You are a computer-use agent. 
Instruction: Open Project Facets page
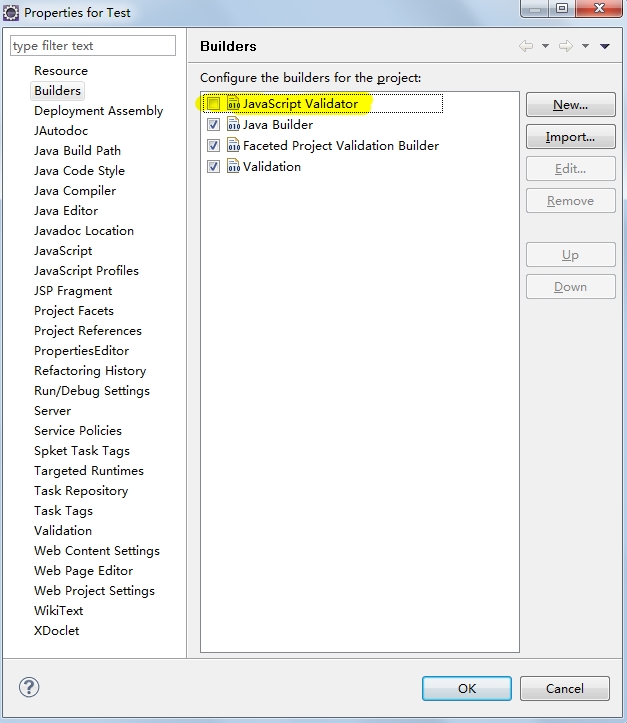click(74, 310)
